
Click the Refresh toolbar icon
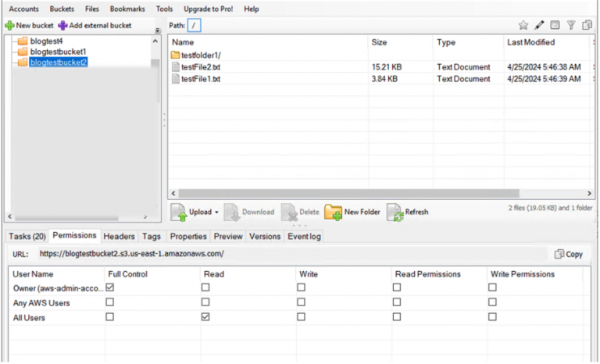click(x=395, y=212)
